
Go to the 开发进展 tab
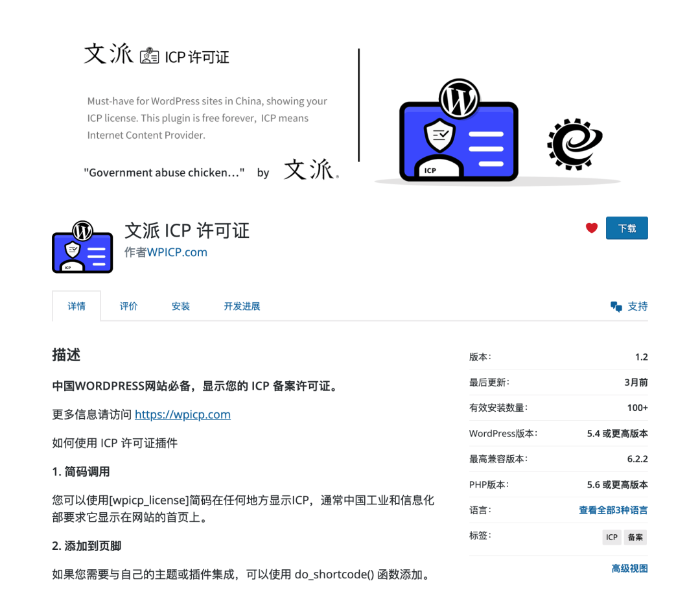(x=242, y=306)
